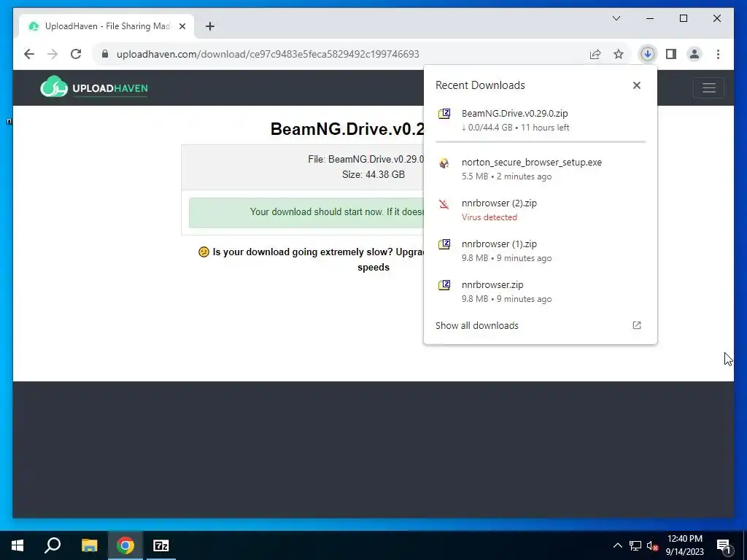Open 7-Zip from the taskbar
The height and width of the screenshot is (560, 747).
click(x=161, y=545)
